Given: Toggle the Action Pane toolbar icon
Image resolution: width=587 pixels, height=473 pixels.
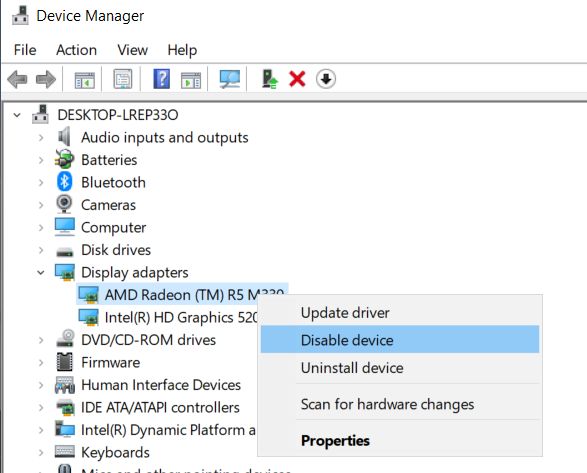Looking at the screenshot, I should click(191, 80).
